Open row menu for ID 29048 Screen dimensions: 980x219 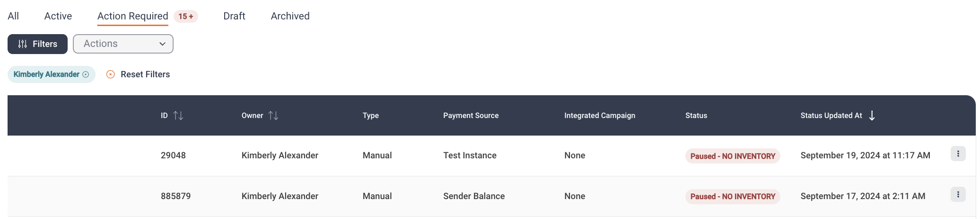(958, 154)
